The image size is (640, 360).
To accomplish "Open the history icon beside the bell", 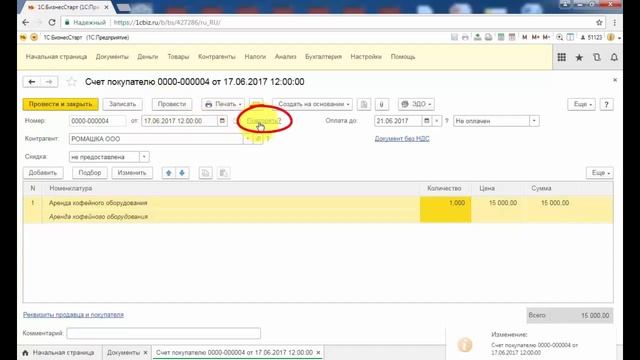I will click(x=597, y=58).
